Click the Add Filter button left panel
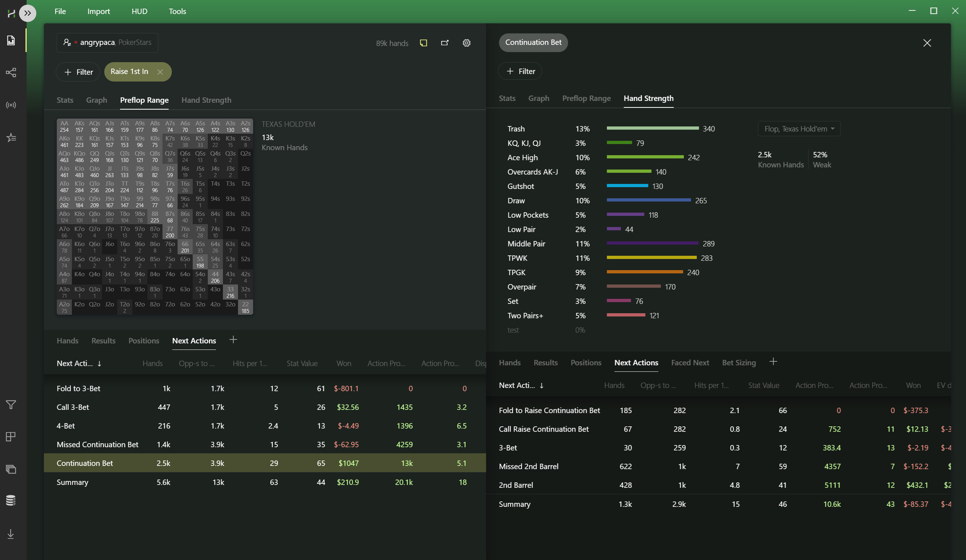 tap(77, 71)
